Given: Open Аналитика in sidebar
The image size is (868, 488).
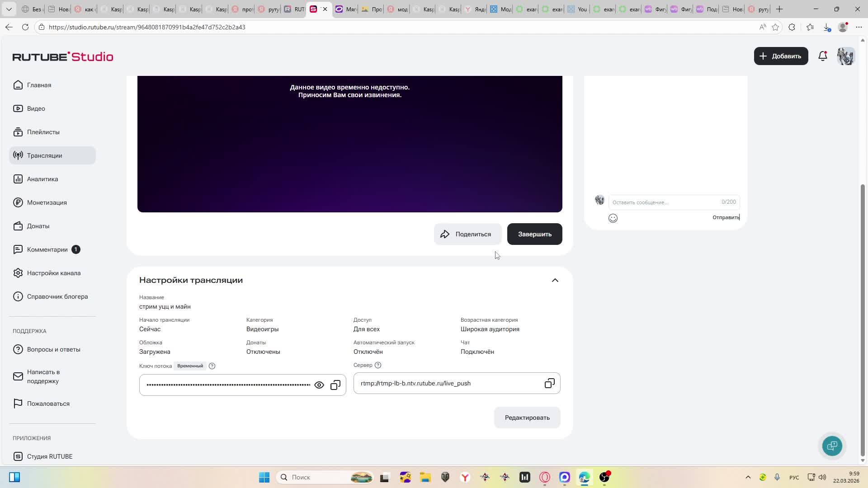Looking at the screenshot, I should pos(42,179).
